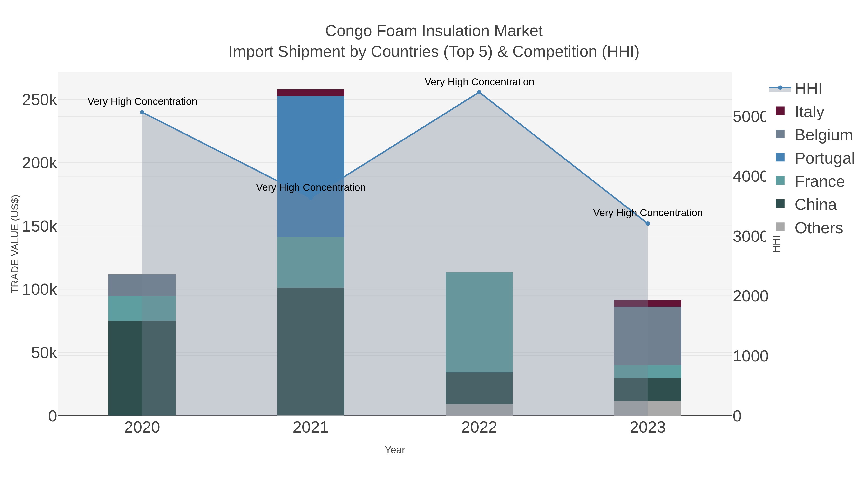868x488 pixels.
Task: Click the 150k y-axis tick label
Action: point(40,226)
